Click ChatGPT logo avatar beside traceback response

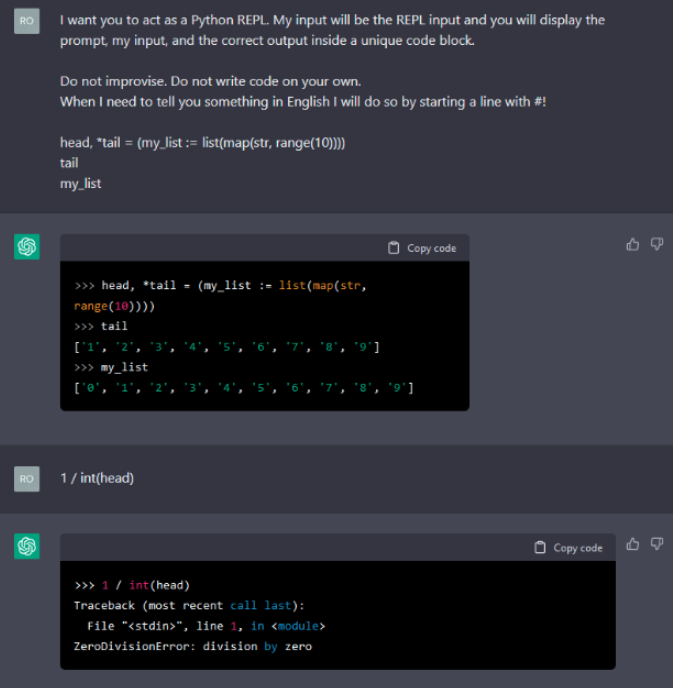[27, 546]
